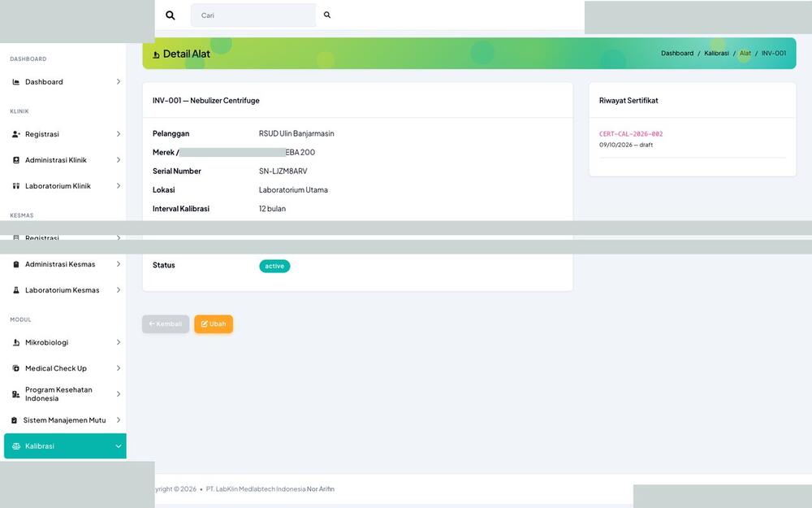Open the Medical Check Up menu item
The height and width of the screenshot is (508, 812).
pos(65,368)
